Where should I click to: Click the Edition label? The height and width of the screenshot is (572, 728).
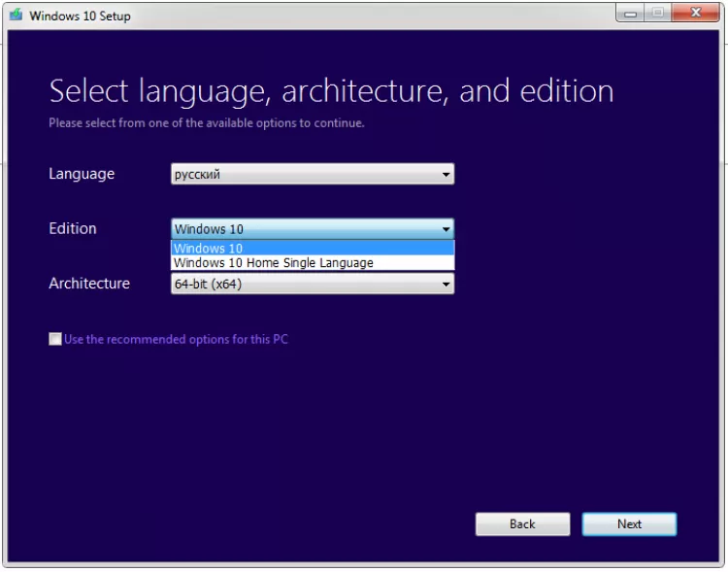[x=73, y=228]
